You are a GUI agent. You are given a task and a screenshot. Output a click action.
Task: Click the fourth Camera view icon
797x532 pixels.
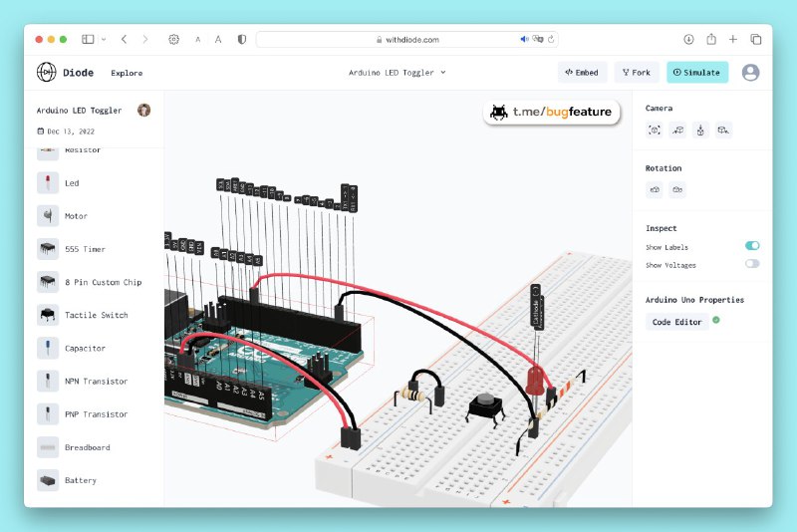724,130
